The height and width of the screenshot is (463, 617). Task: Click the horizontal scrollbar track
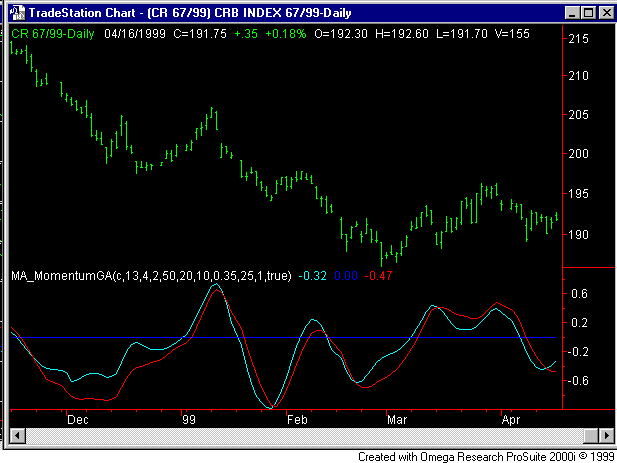(300, 437)
